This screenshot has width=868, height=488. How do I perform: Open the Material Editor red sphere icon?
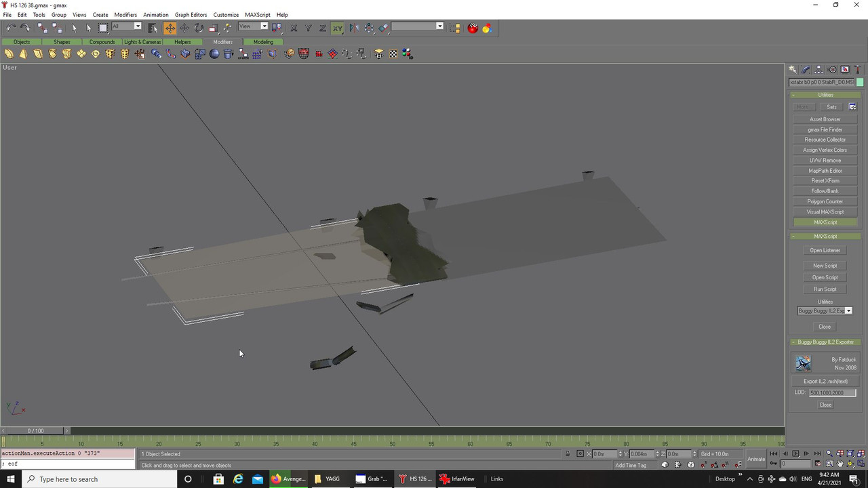pyautogui.click(x=473, y=28)
